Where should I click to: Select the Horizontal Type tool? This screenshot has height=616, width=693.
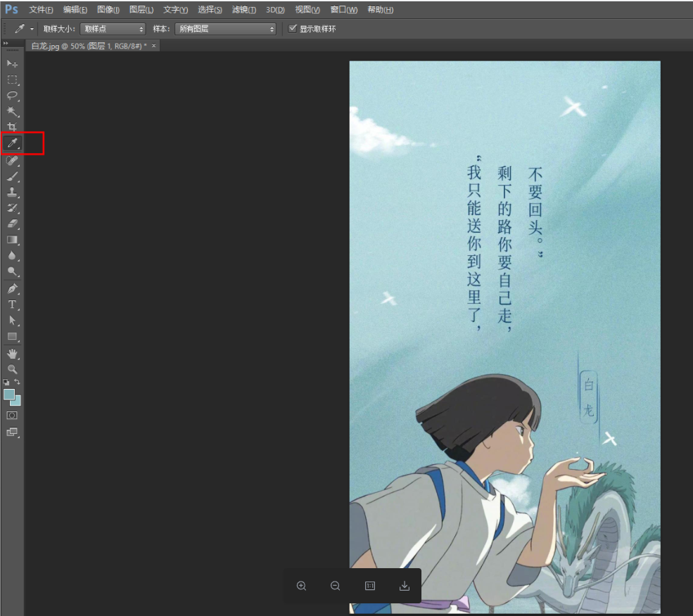[11, 304]
